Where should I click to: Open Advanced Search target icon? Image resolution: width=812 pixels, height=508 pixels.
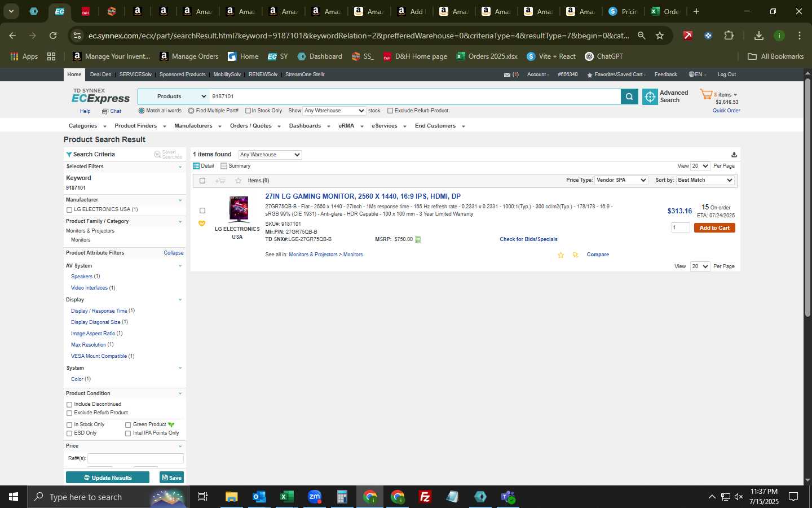coord(650,97)
